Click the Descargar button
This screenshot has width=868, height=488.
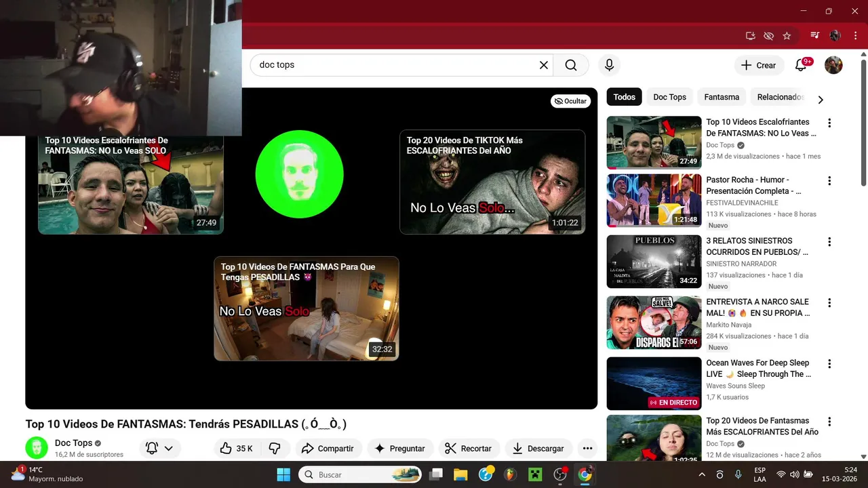539,449
